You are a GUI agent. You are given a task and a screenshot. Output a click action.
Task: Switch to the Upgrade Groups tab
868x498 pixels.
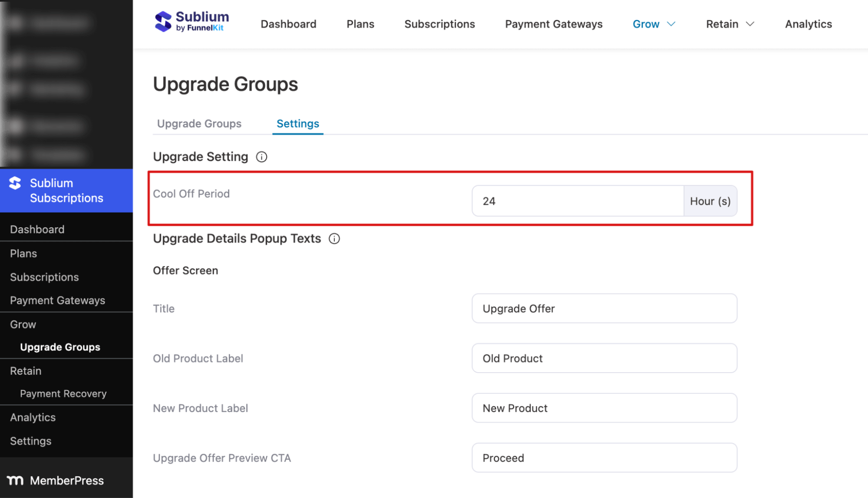point(199,124)
